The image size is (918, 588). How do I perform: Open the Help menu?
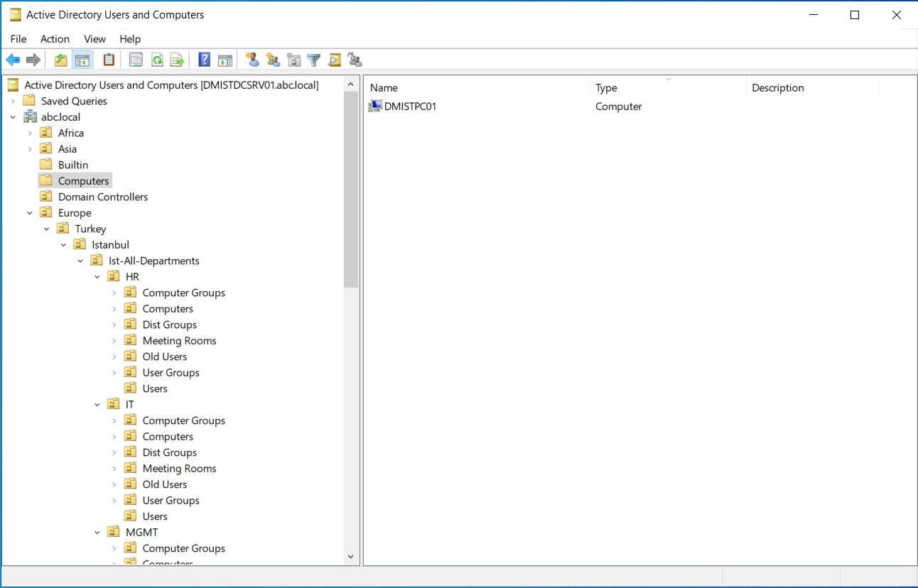[x=130, y=39]
